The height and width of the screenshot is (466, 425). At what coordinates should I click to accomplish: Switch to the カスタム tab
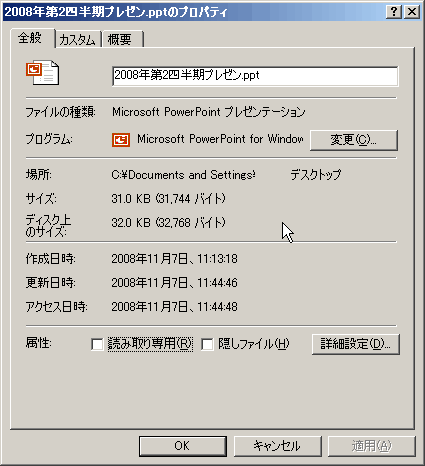(x=78, y=40)
